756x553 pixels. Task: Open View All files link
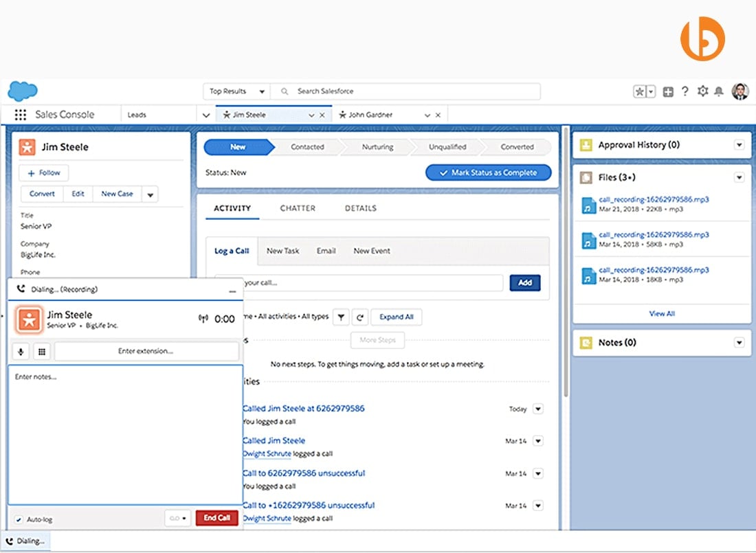click(662, 313)
